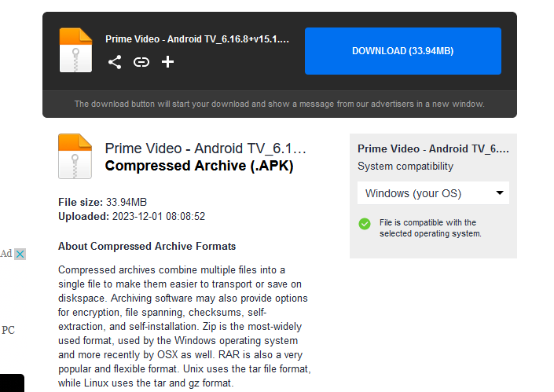Click the file title in System compatibility panel
This screenshot has height=392, width=554.
(x=433, y=148)
